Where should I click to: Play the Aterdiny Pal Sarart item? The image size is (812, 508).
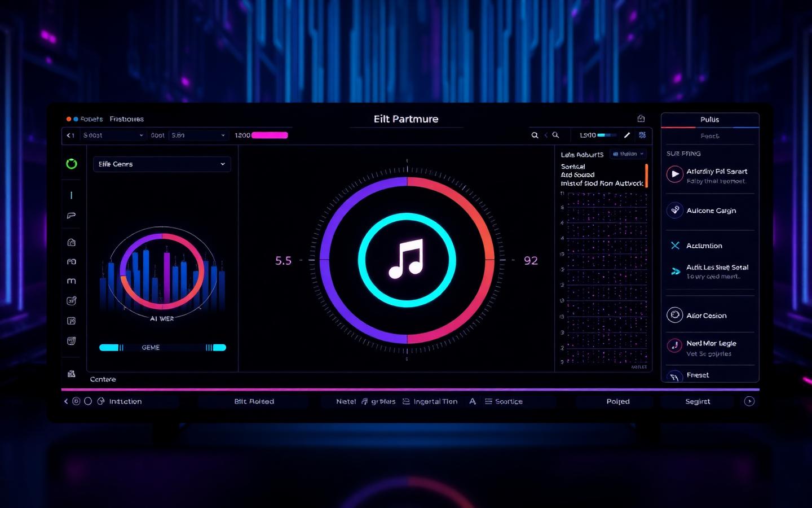(x=675, y=174)
